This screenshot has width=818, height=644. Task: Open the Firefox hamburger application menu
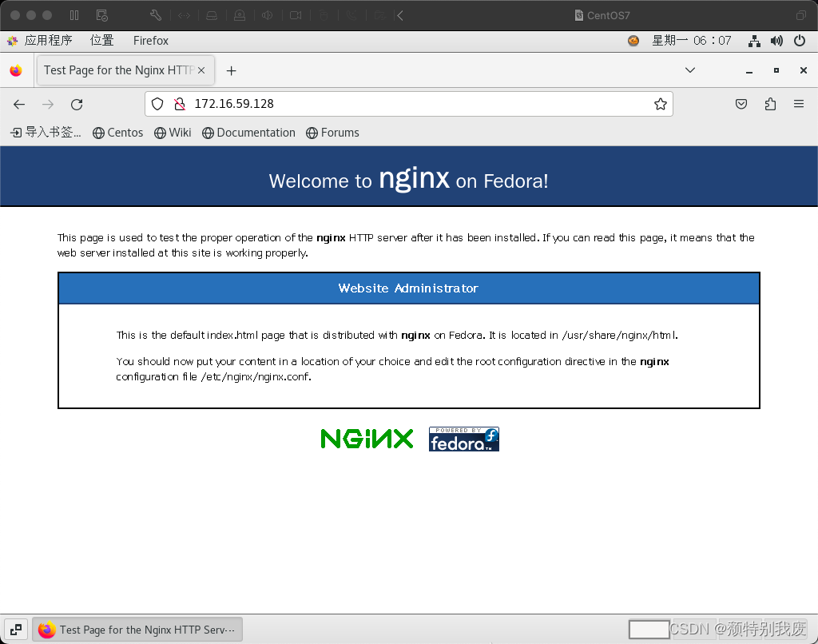(799, 104)
